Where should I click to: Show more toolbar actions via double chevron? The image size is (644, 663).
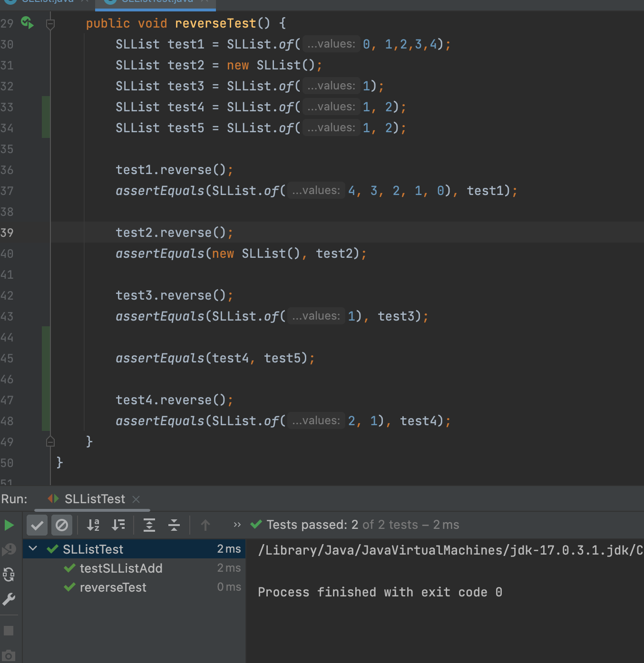tap(237, 525)
